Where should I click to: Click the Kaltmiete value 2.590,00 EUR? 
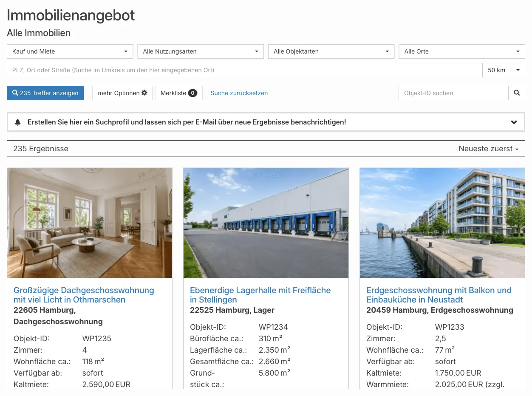click(106, 385)
